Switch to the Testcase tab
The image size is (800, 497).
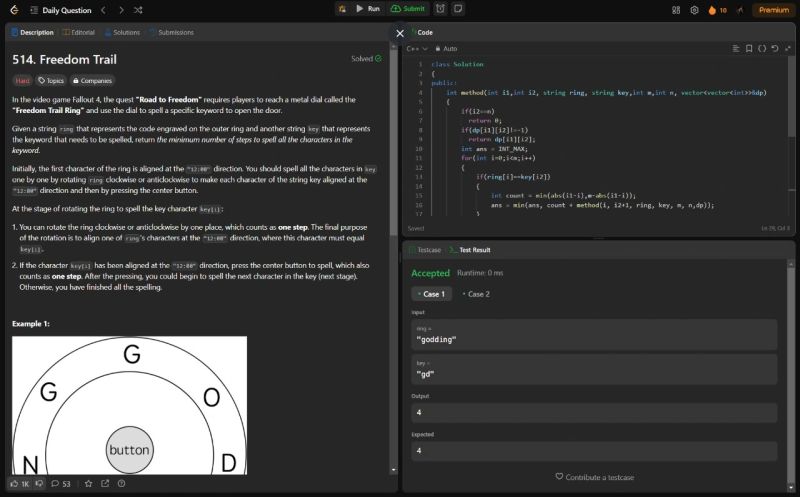(425, 250)
